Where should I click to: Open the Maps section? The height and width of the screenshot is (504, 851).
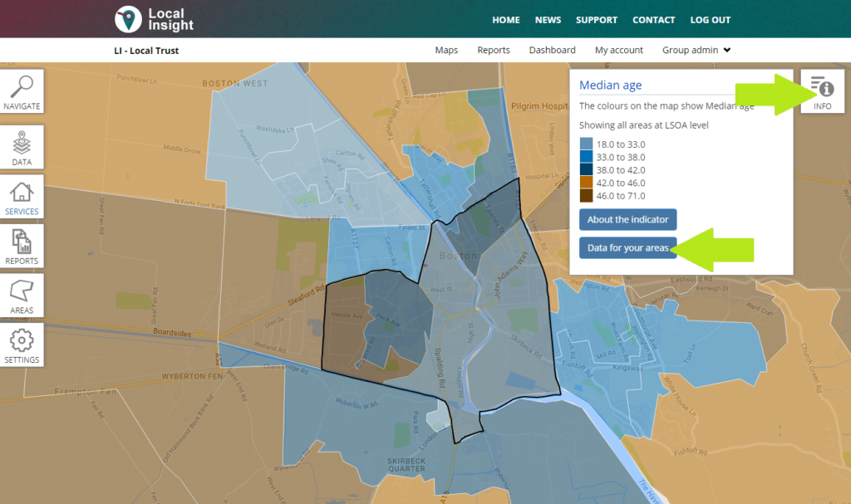[x=446, y=50]
